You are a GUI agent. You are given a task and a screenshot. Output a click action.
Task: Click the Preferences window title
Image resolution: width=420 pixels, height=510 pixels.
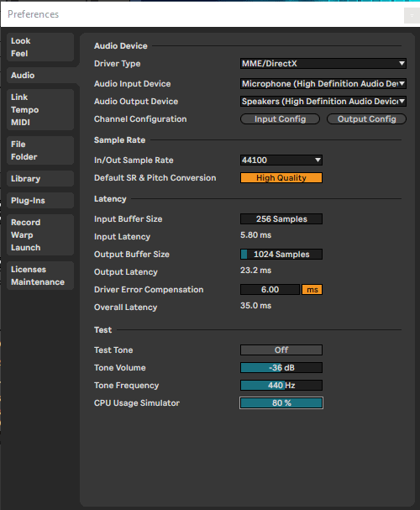(x=33, y=14)
